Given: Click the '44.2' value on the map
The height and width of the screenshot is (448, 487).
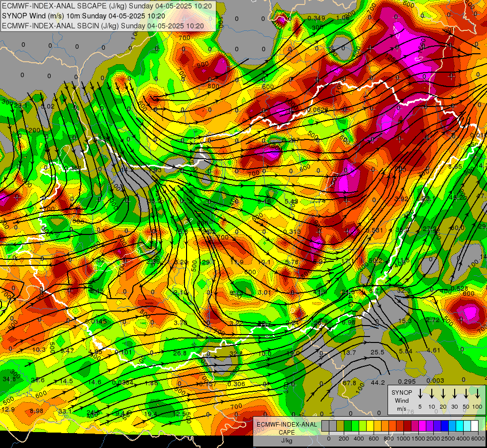Looking at the screenshot, I should pos(378,383).
